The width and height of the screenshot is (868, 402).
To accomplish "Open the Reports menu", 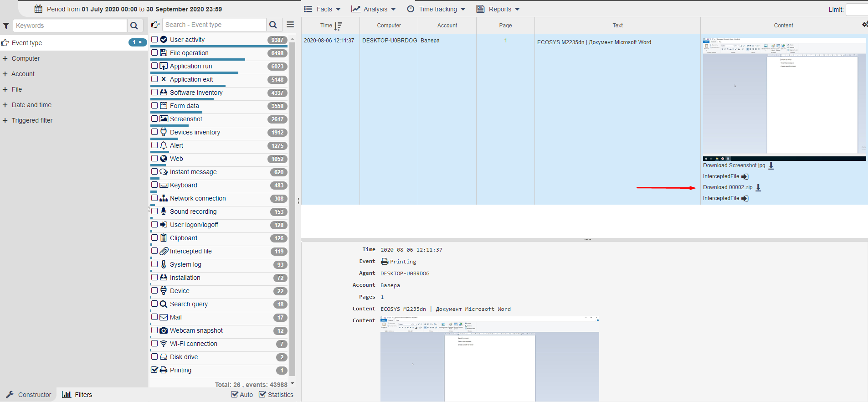I will (x=498, y=9).
